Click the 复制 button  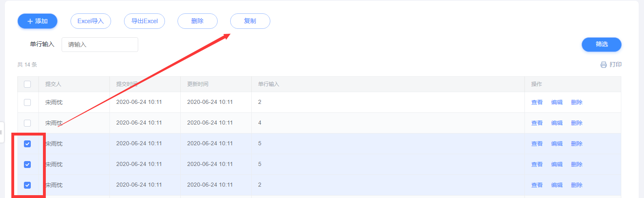click(x=250, y=21)
